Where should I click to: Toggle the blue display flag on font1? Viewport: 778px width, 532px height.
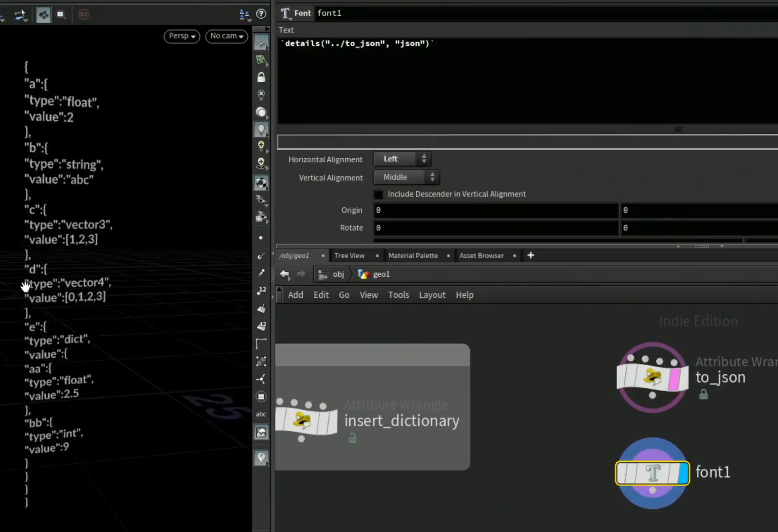683,473
